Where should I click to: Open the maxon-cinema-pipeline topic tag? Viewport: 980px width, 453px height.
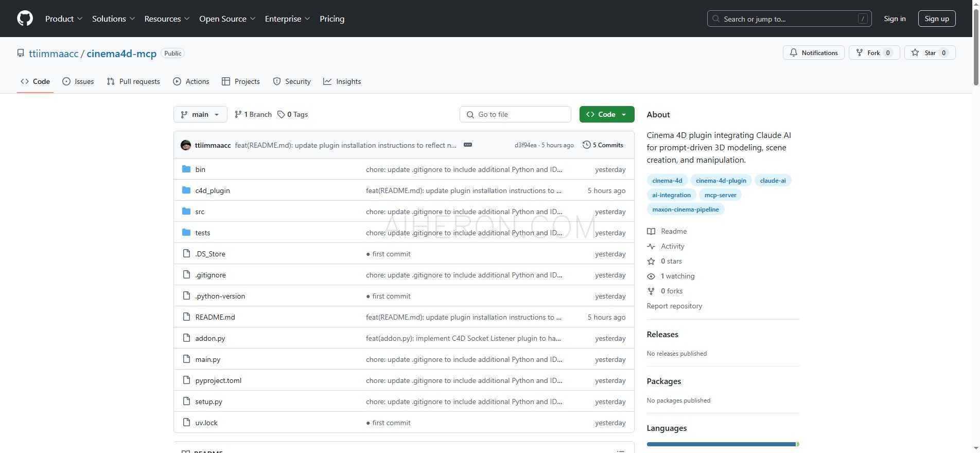click(686, 210)
